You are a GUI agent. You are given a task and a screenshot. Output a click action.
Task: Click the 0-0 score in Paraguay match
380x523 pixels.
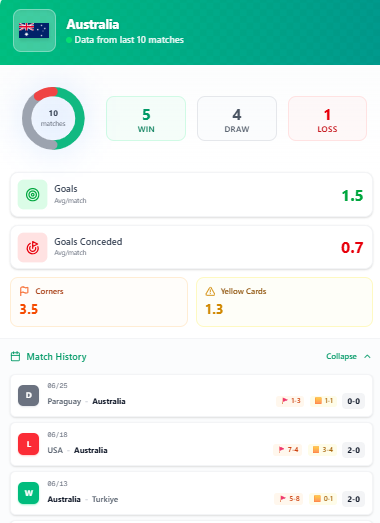tap(353, 401)
